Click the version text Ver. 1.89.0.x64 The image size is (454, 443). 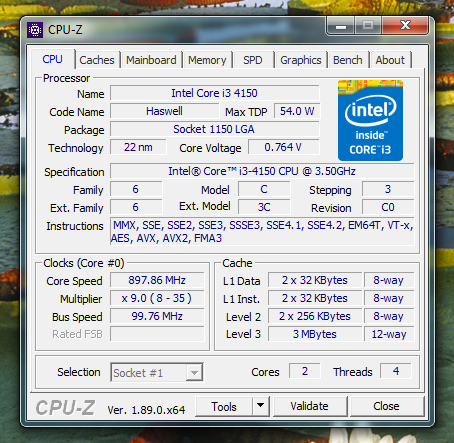pos(146,410)
